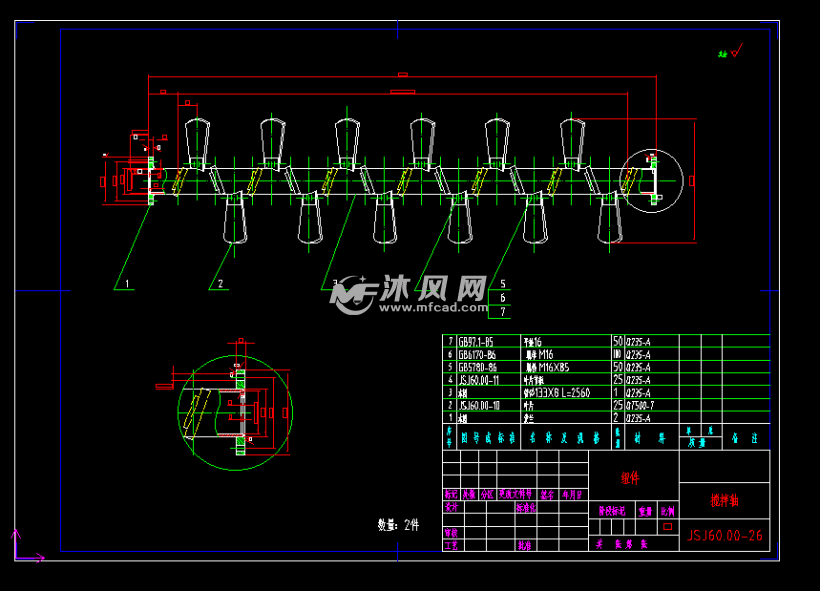
Task: Click the 标准化 label in title block
Action: tap(526, 507)
